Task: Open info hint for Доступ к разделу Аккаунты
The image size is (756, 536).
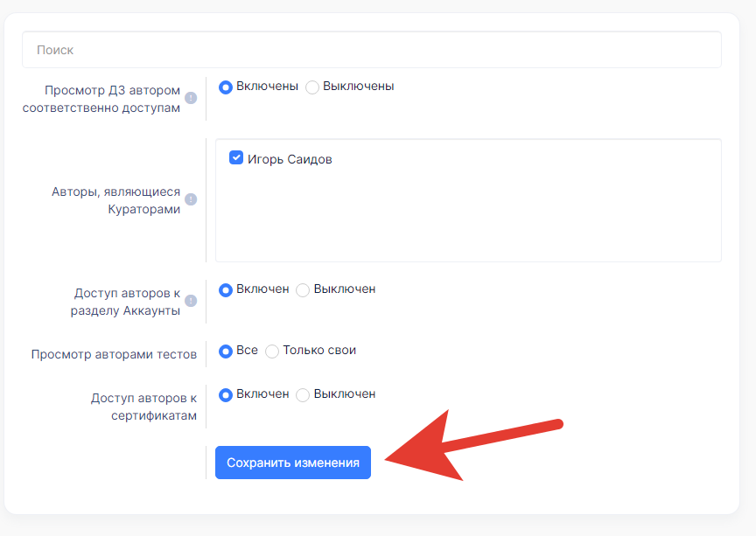Action: click(191, 301)
